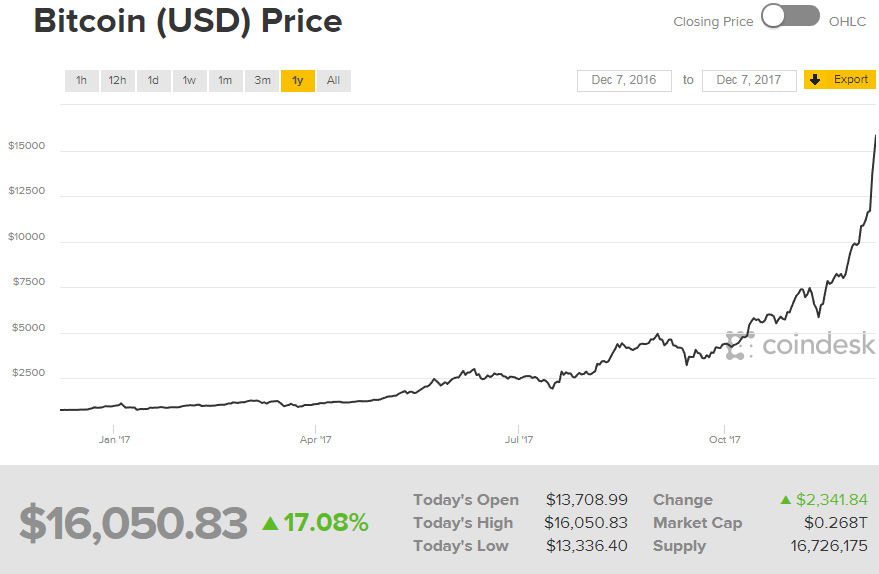Choose the 1w time range

[189, 81]
